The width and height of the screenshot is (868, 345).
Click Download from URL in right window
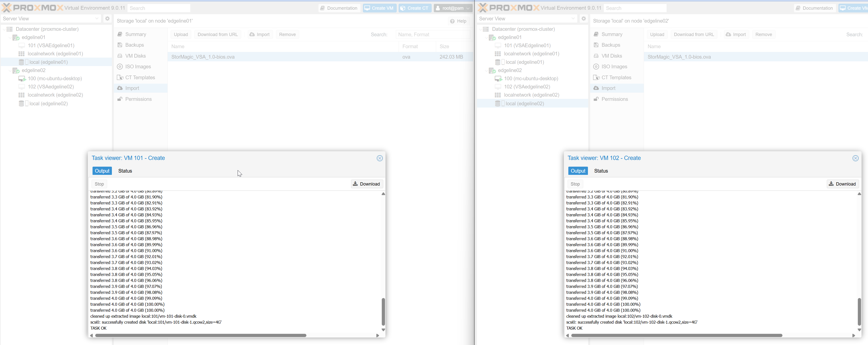(694, 34)
